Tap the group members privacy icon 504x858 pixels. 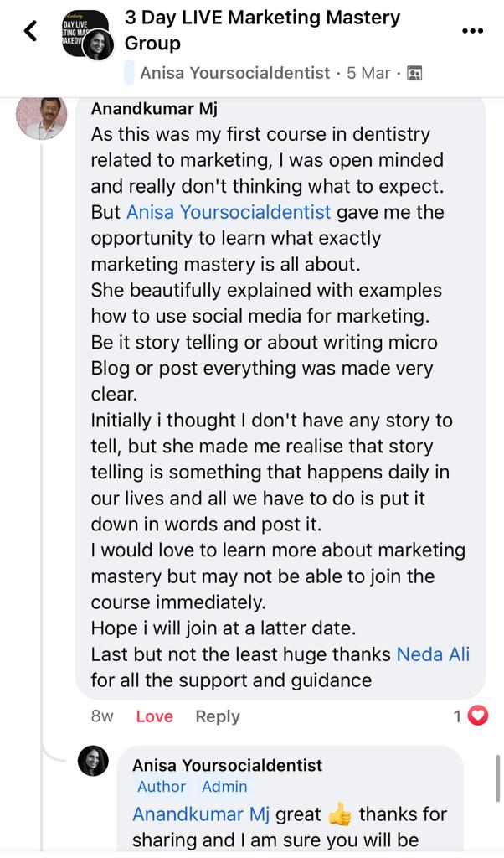tap(414, 73)
